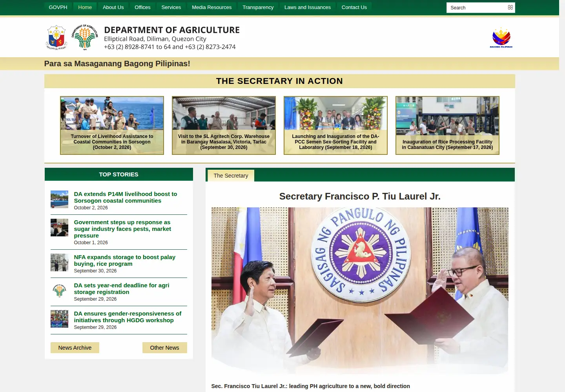The image size is (565, 392).
Task: Open the Offices menu
Action: (142, 7)
